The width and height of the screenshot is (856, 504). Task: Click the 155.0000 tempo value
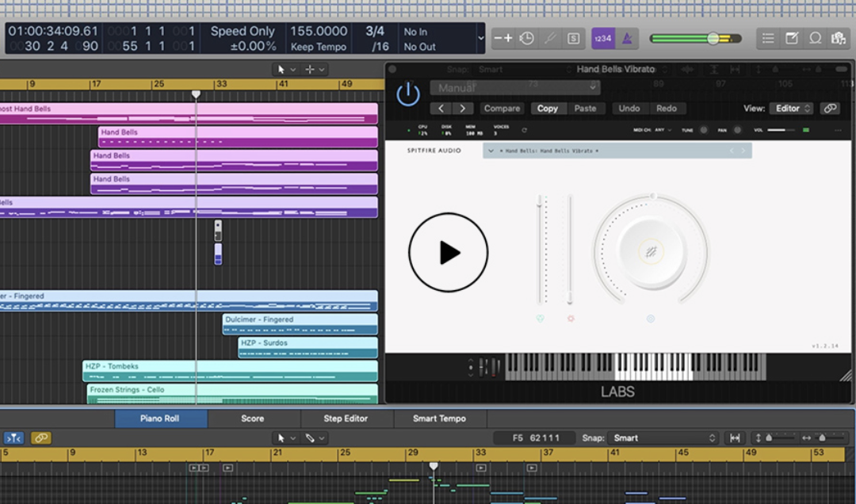pyautogui.click(x=319, y=31)
